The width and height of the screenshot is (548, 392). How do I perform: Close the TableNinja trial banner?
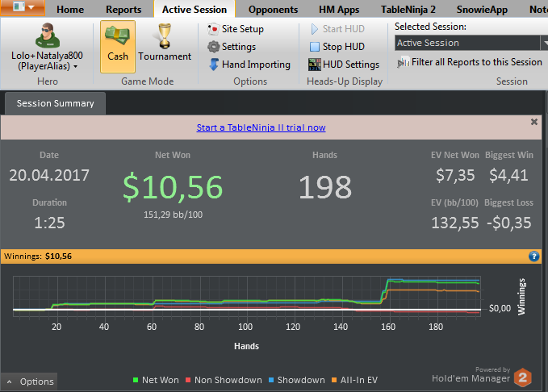534,122
